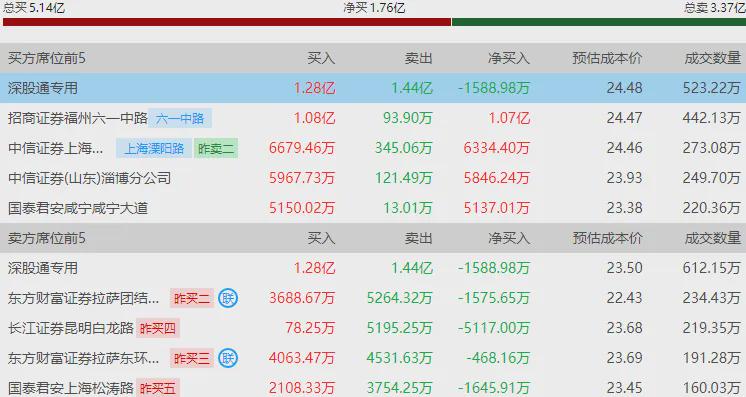Click the 六一中路 tag
This screenshot has width=746, height=397.
pyautogui.click(x=180, y=118)
